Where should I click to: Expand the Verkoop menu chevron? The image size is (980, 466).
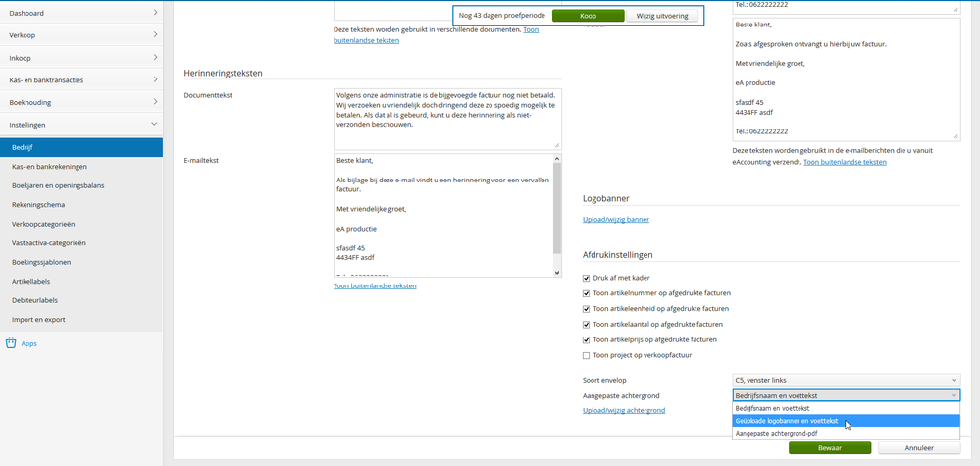coord(154,35)
